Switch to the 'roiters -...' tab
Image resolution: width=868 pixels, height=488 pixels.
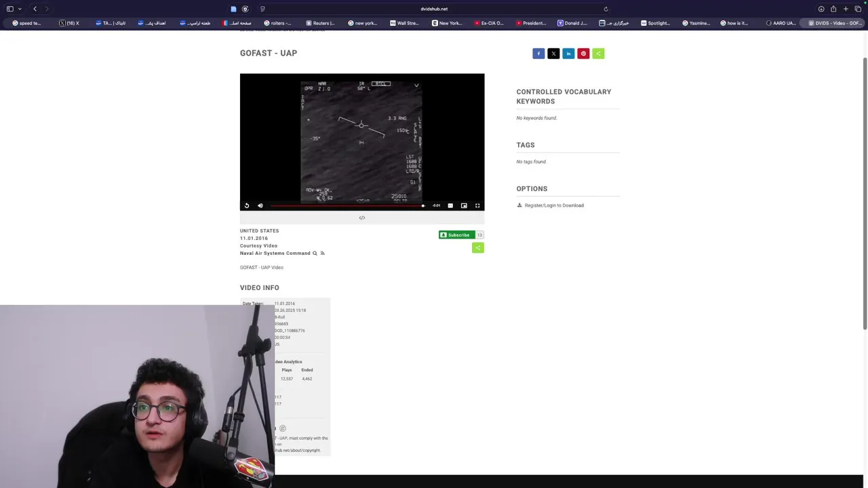pos(278,23)
